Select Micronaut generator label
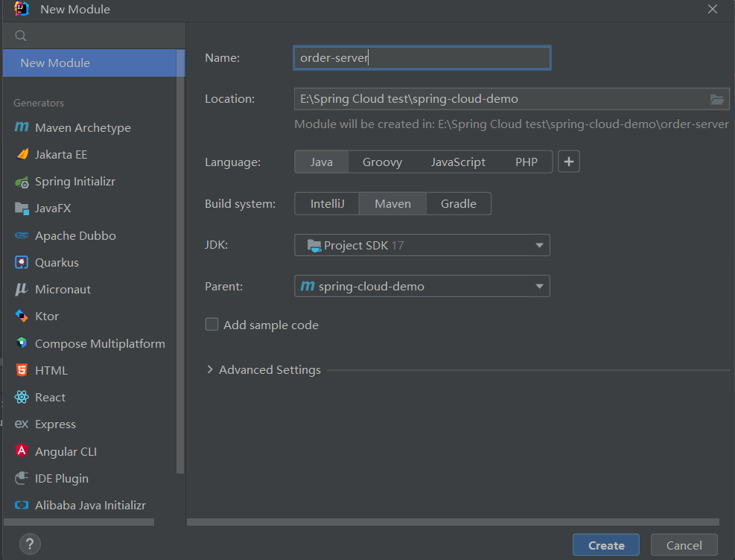Image resolution: width=735 pixels, height=560 pixels. [63, 290]
